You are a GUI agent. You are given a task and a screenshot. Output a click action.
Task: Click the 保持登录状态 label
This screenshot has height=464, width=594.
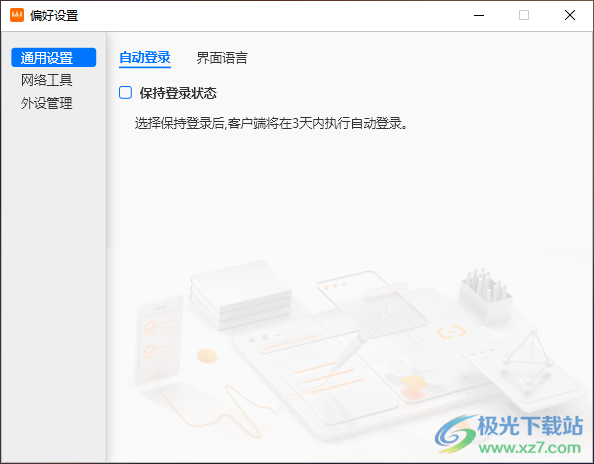pyautogui.click(x=178, y=93)
